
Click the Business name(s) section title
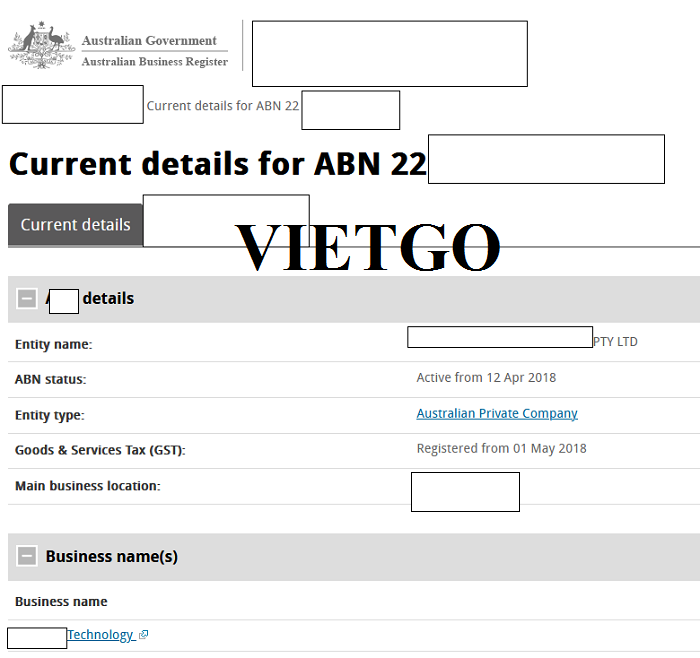(112, 556)
